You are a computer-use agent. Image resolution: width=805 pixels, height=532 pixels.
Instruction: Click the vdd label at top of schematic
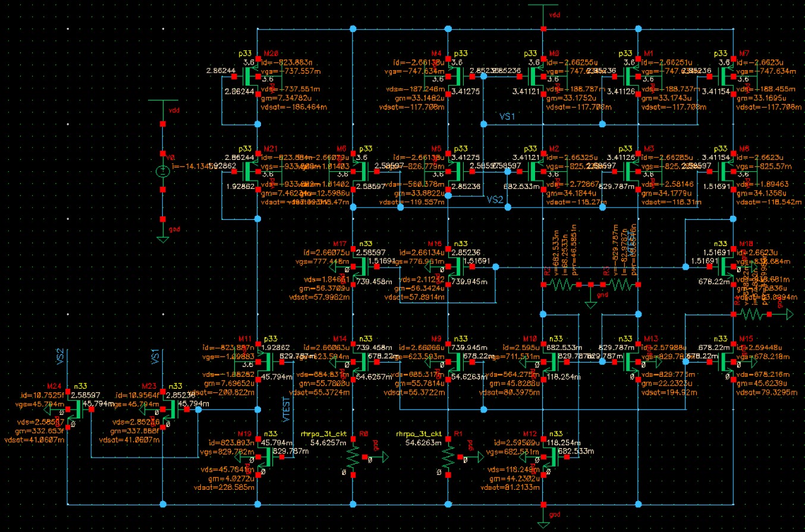point(555,15)
